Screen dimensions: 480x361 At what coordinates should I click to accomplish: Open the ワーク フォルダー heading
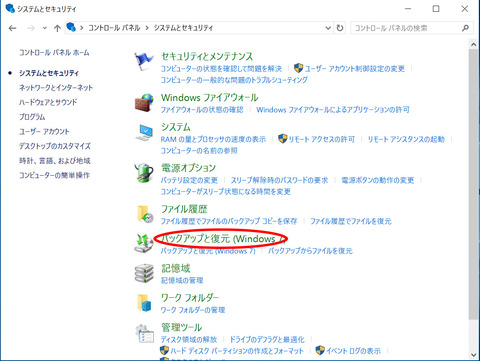[x=190, y=298]
